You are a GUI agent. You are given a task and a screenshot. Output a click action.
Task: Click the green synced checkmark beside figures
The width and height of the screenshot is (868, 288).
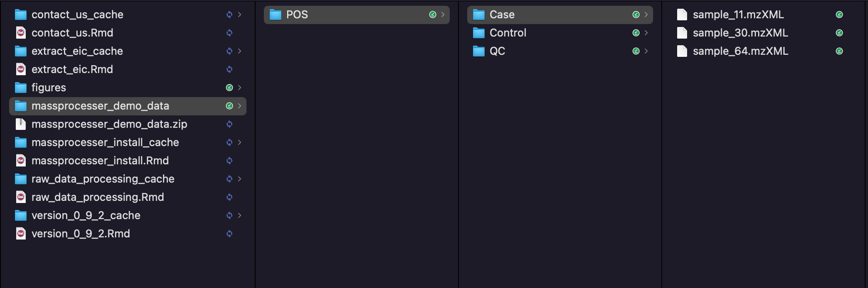[x=229, y=88]
